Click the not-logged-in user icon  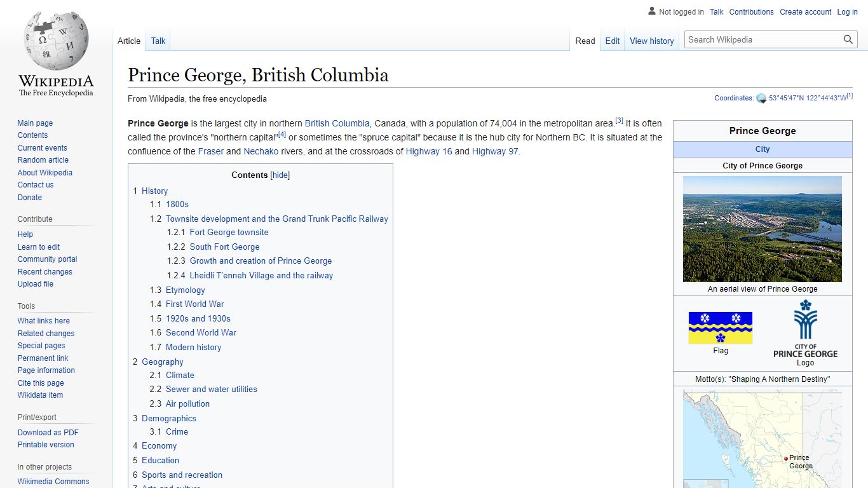[x=652, y=11]
